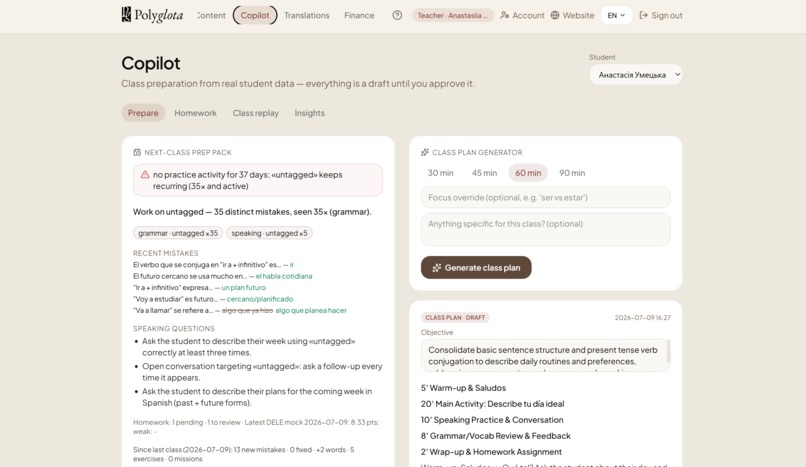Go to the Translations section

307,15
